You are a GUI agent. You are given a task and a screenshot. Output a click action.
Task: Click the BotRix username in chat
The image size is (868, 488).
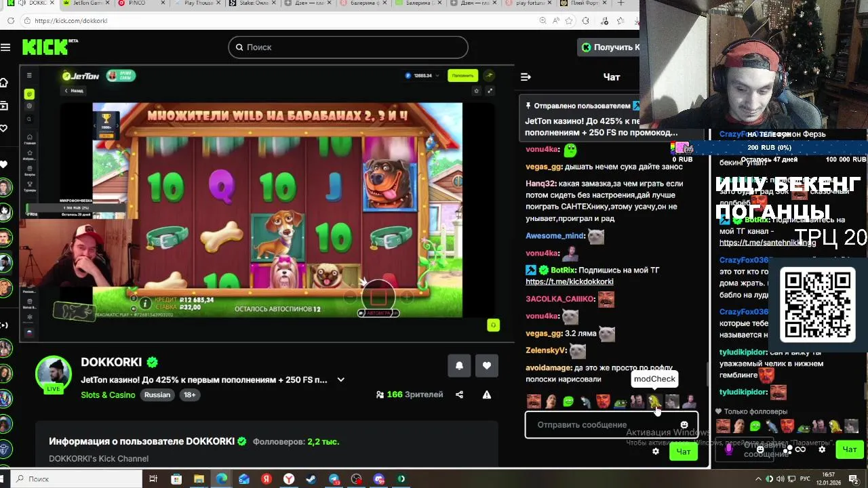(562, 270)
